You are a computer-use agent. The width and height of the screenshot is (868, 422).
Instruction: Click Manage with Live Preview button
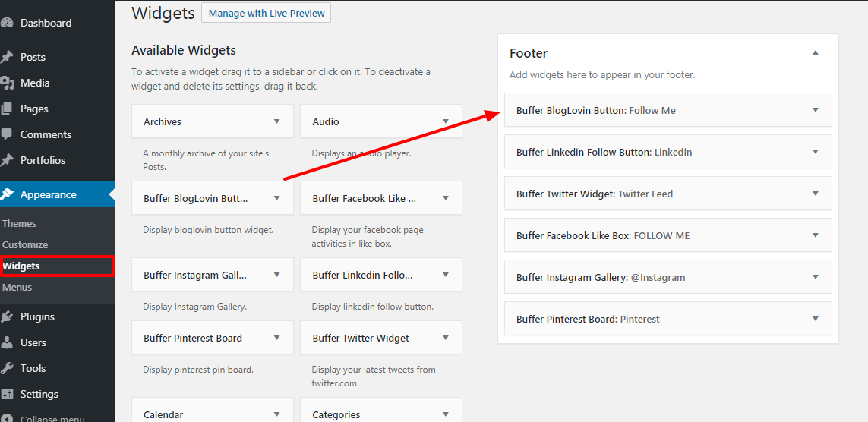point(267,13)
